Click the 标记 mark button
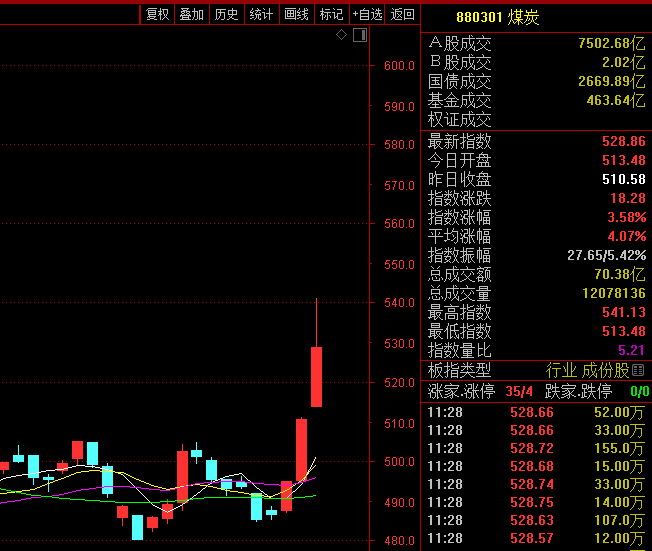 click(x=330, y=14)
